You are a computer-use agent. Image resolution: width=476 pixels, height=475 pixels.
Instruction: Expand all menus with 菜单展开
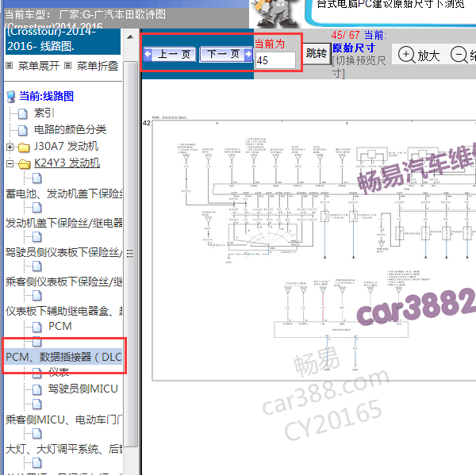click(39, 66)
